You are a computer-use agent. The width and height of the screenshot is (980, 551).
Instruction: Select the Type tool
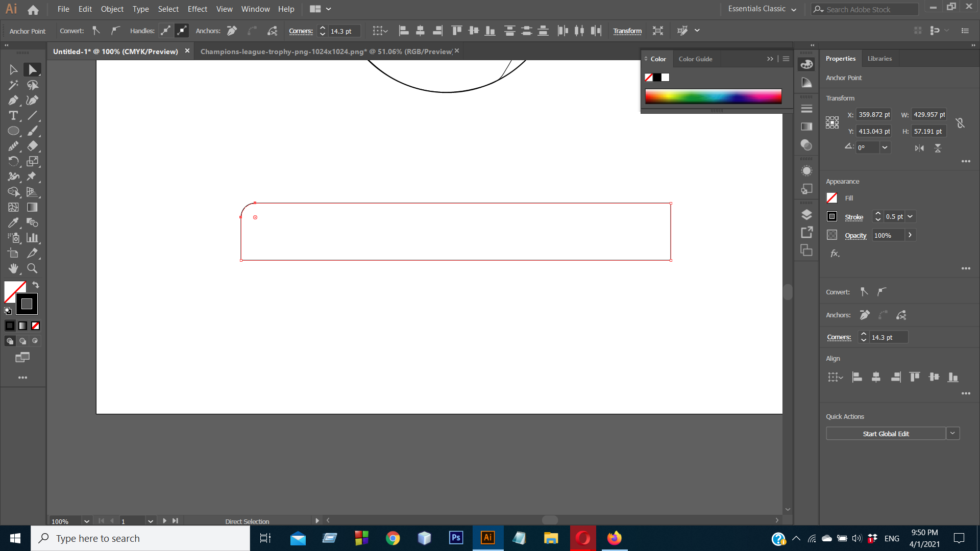[14, 116]
